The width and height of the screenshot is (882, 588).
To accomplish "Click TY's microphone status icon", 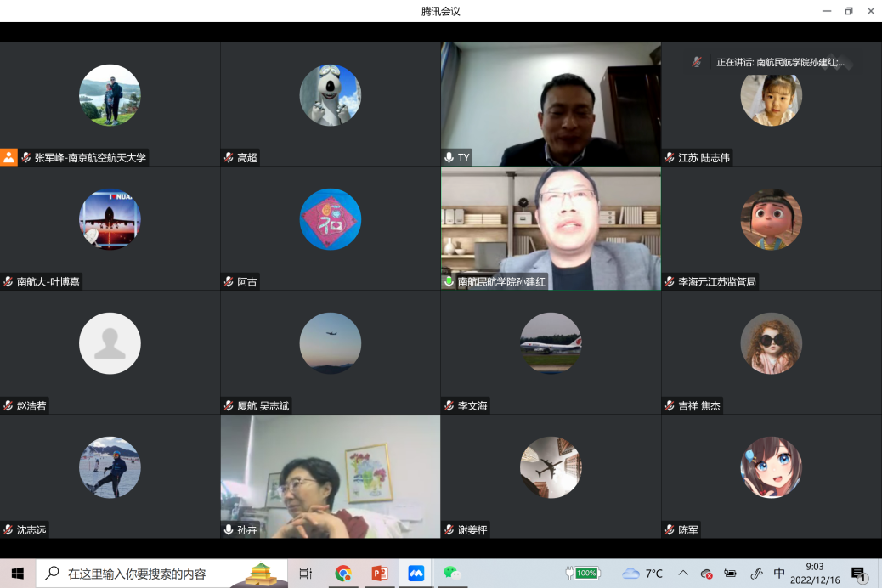I will coord(449,158).
